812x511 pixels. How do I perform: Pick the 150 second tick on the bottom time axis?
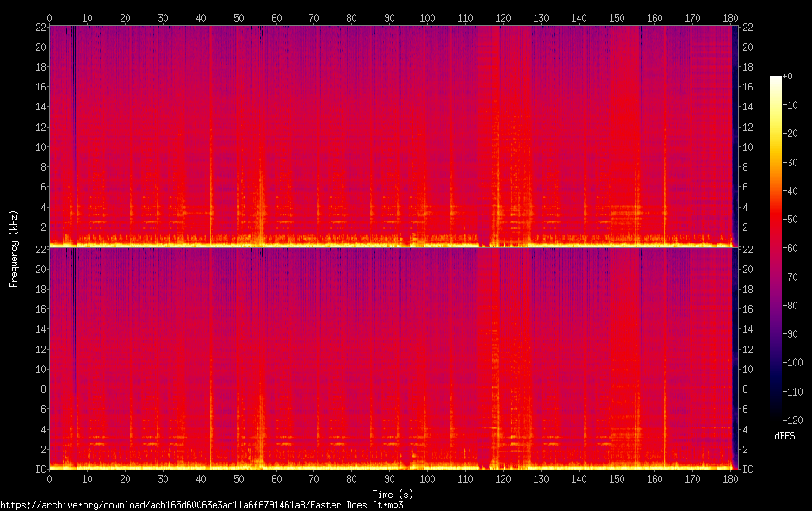tap(617, 477)
